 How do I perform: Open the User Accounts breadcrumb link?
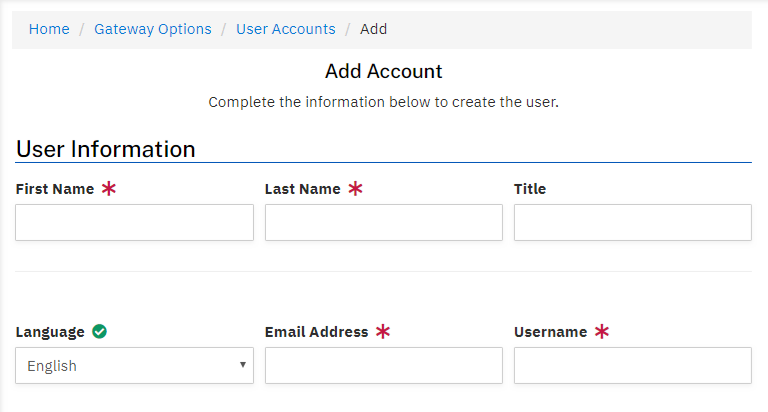click(286, 29)
